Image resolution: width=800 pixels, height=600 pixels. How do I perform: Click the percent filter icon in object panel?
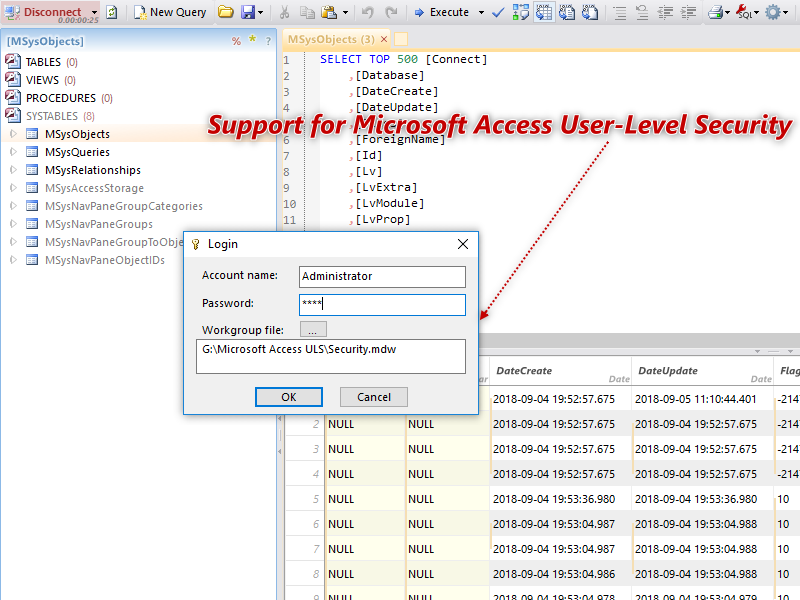[236, 41]
